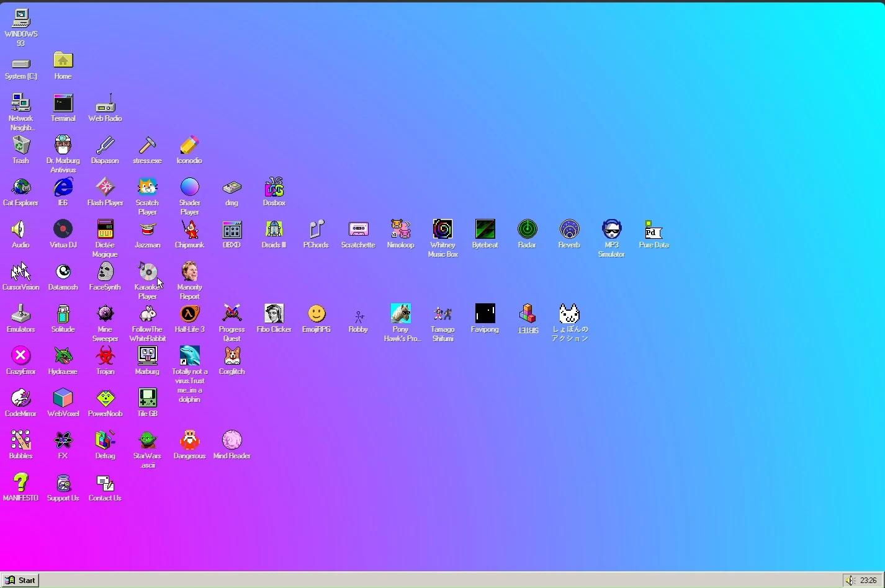Image resolution: width=885 pixels, height=588 pixels.
Task: Launch Datamosh eye icon
Action: [63, 272]
